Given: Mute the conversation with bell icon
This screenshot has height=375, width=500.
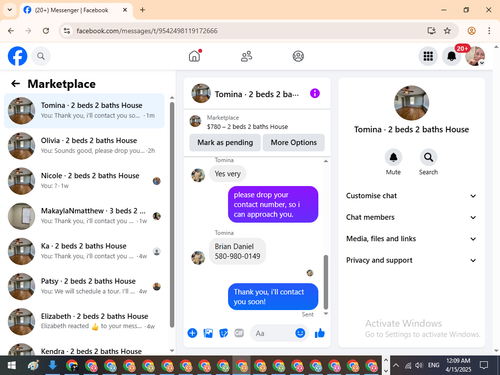Looking at the screenshot, I should pos(393,157).
